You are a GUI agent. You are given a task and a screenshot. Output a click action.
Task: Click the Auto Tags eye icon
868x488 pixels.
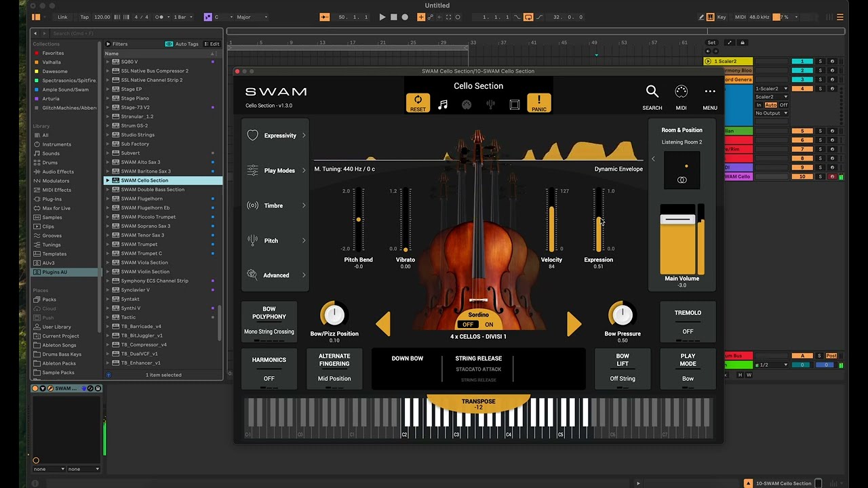coord(169,44)
